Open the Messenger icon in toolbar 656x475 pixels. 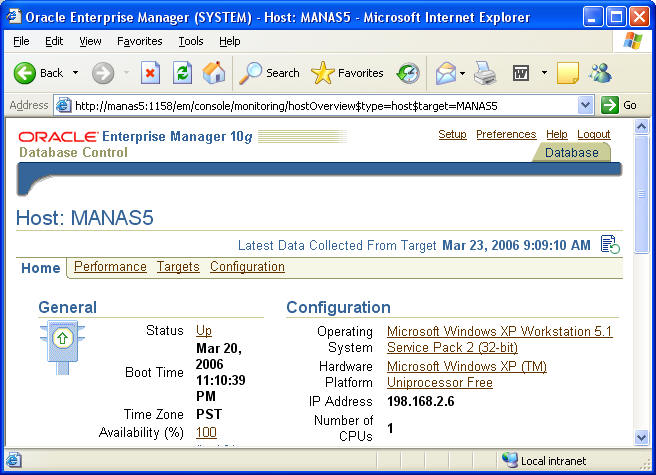600,73
